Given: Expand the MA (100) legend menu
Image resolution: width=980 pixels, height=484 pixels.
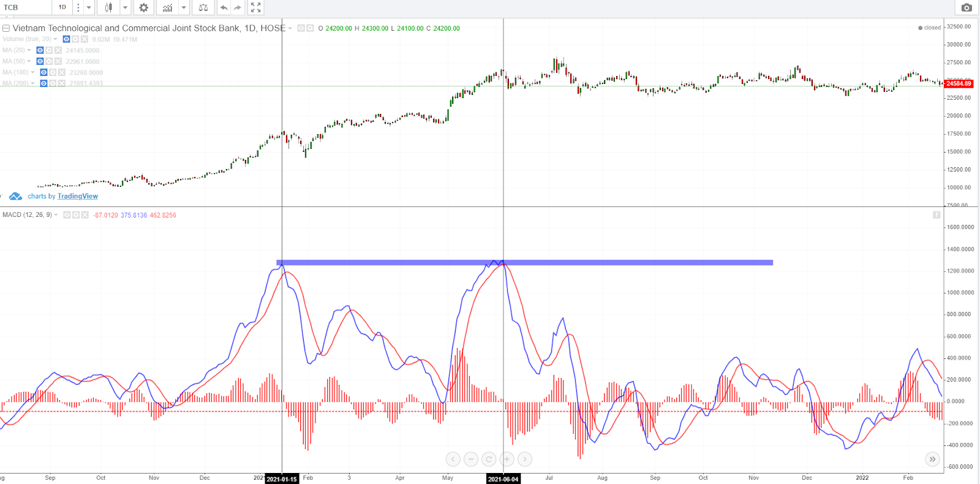Looking at the screenshot, I should 32,72.
